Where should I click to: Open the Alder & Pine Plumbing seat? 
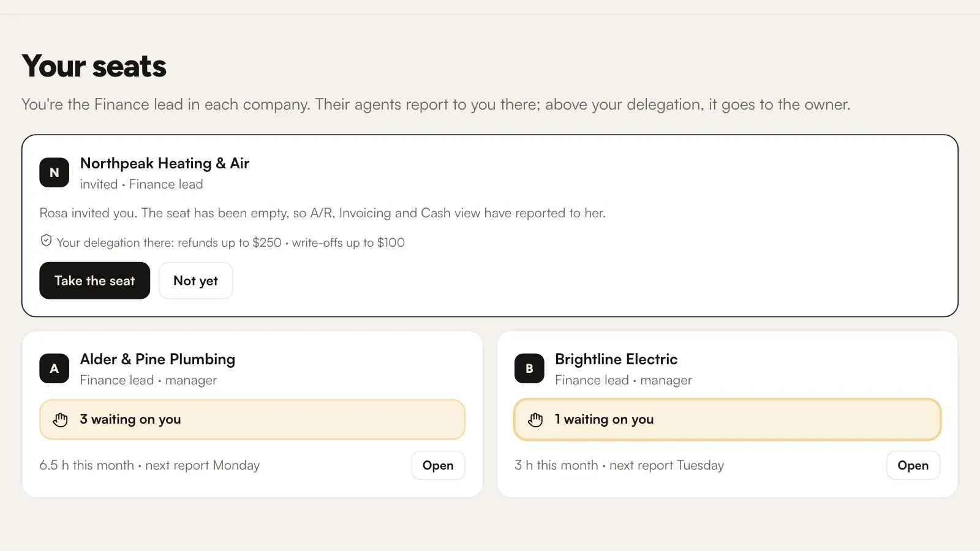(x=438, y=465)
